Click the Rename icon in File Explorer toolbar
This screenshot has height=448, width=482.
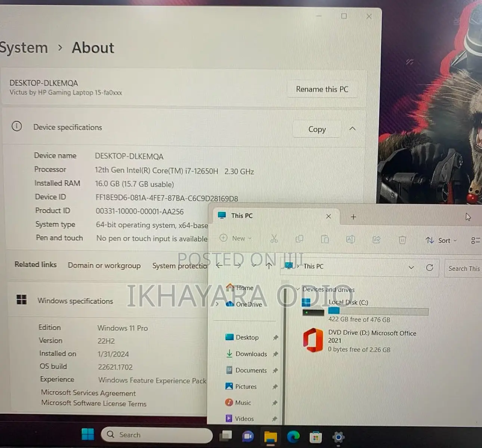(350, 239)
